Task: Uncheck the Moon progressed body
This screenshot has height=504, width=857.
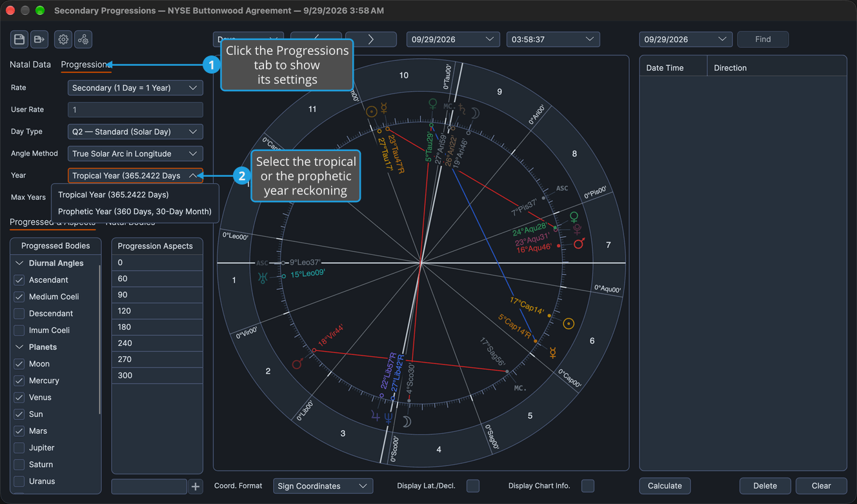Action: [19, 364]
